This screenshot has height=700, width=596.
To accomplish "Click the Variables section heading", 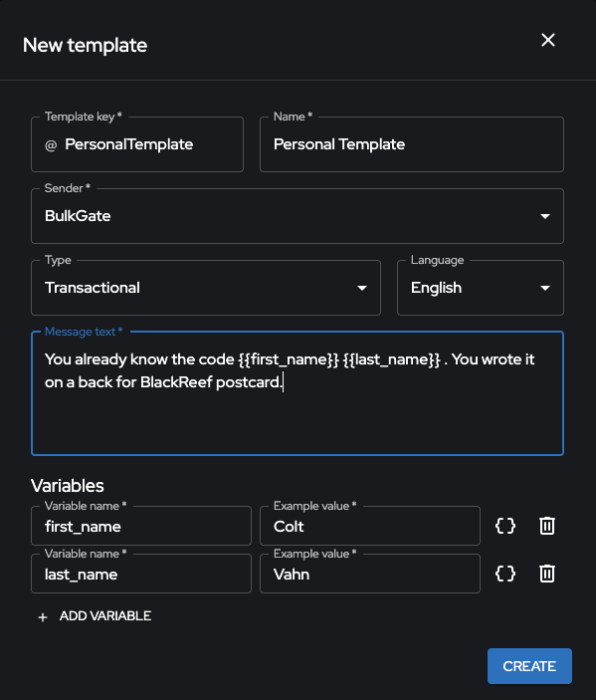I will point(68,486).
